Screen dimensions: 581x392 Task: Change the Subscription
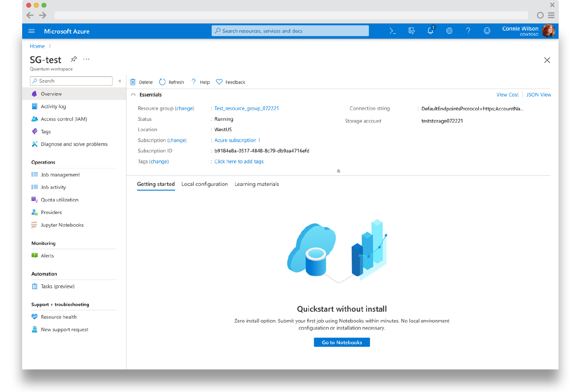point(177,140)
